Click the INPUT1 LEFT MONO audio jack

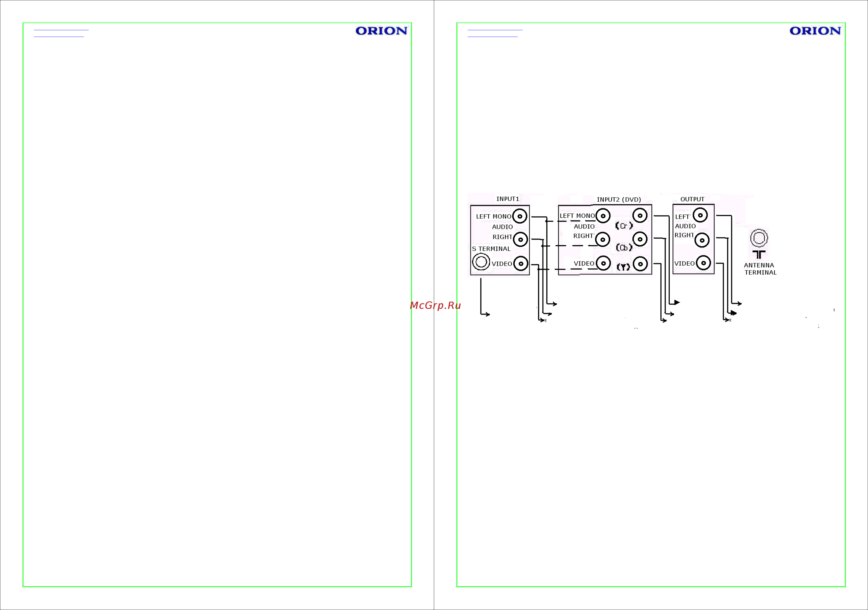[x=520, y=216]
